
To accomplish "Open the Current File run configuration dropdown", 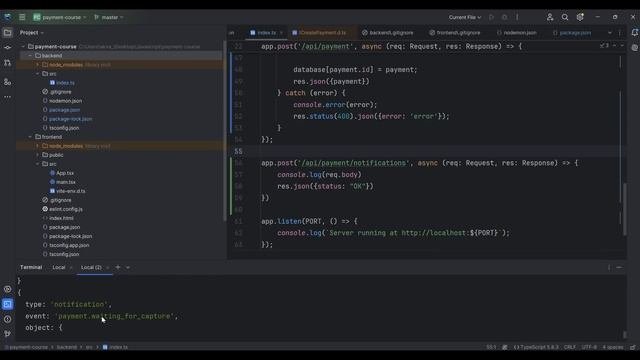I will (465, 17).
